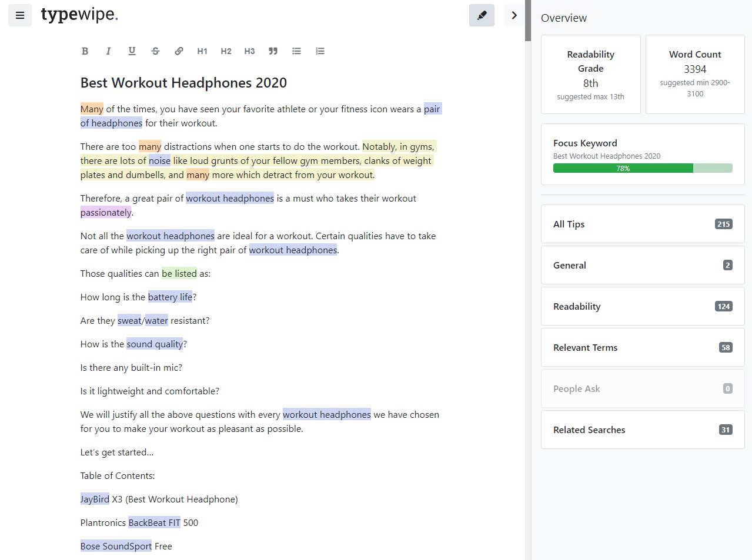
Task: Set heading level H3
Action: click(x=249, y=51)
